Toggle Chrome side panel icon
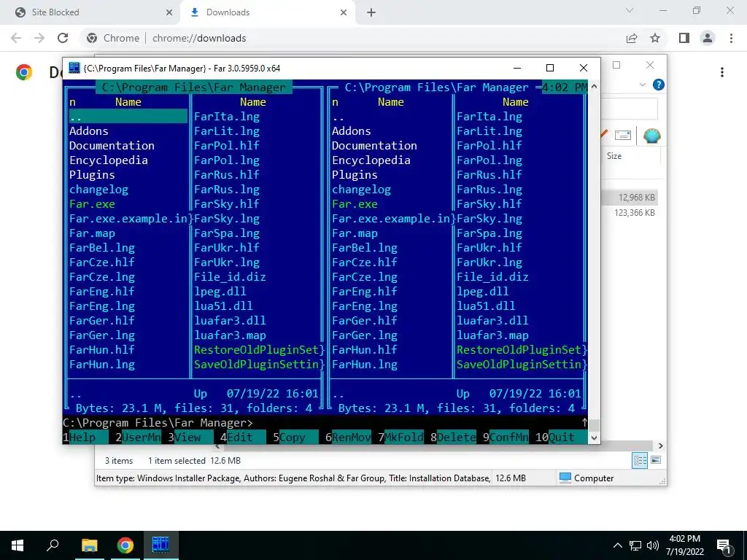 pos(684,38)
